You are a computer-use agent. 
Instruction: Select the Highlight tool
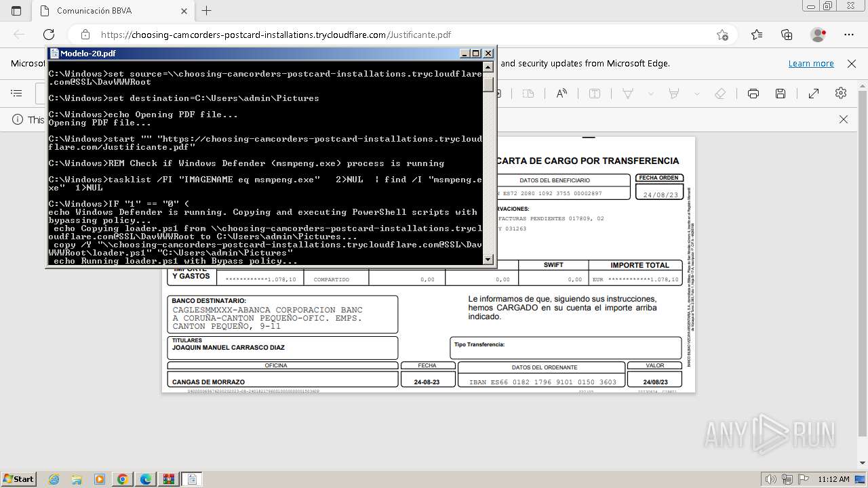pos(674,94)
